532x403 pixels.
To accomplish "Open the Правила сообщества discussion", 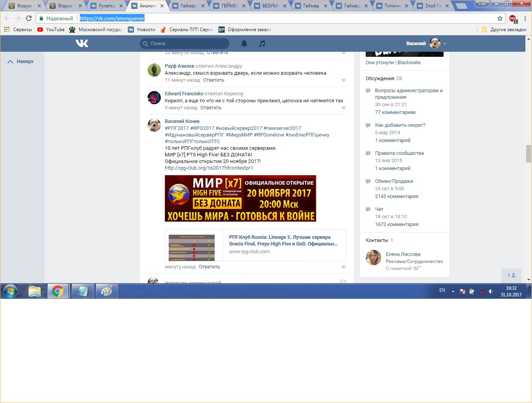I will (x=399, y=153).
